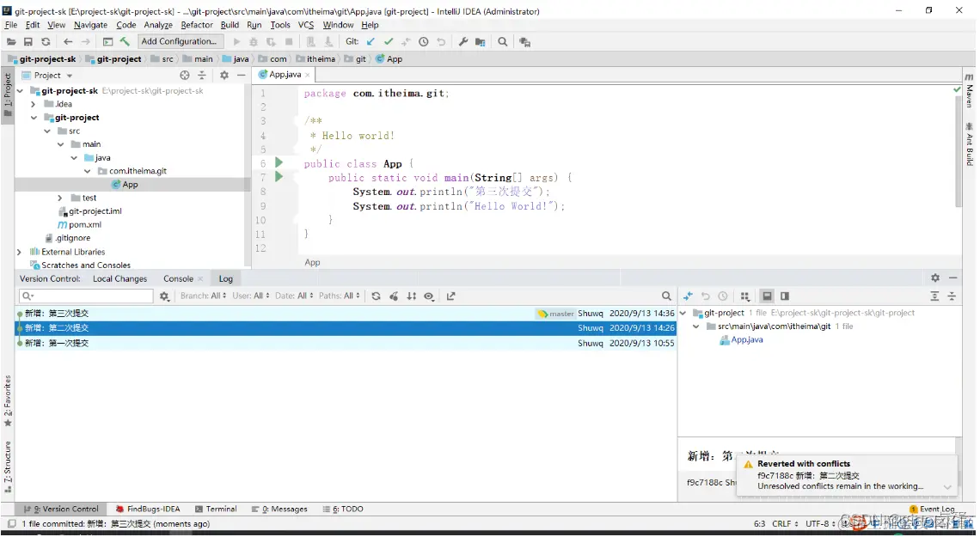Toggle the eye view-options icon in log
Screen dimensions: 980x537
[x=429, y=296]
